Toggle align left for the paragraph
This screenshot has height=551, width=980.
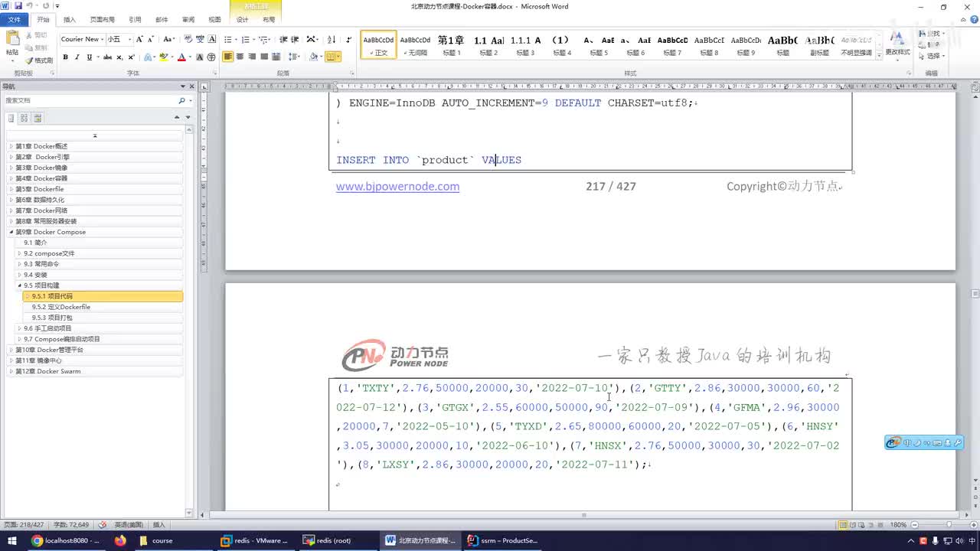(228, 57)
